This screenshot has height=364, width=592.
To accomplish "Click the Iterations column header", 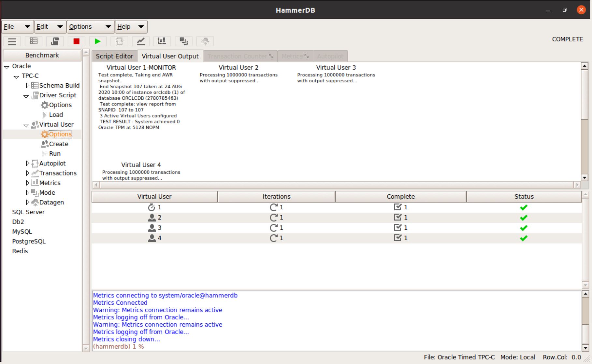I will coord(276,197).
